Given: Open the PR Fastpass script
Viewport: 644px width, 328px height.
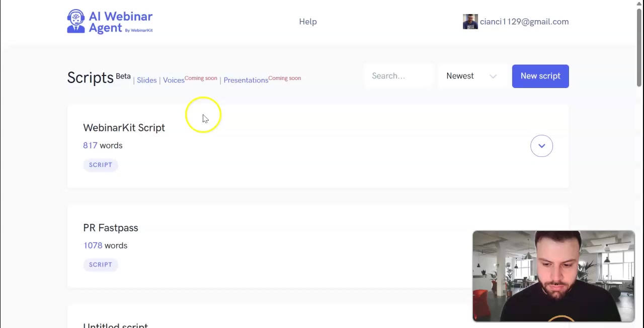Looking at the screenshot, I should pyautogui.click(x=111, y=228).
